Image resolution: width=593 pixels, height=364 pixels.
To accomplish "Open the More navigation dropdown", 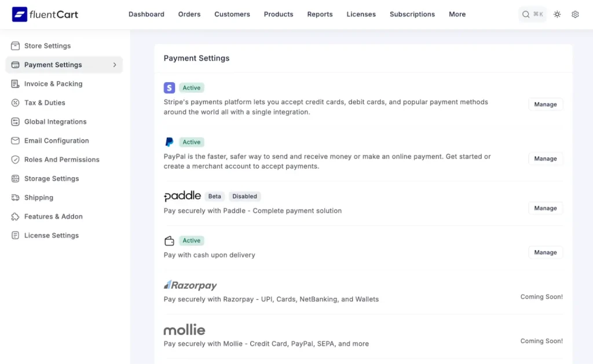I will click(x=457, y=14).
